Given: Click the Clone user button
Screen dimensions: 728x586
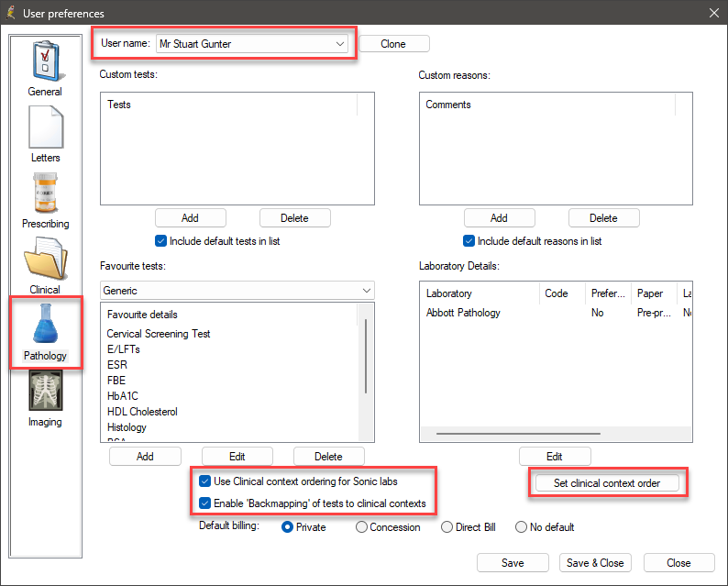Looking at the screenshot, I should 392,44.
